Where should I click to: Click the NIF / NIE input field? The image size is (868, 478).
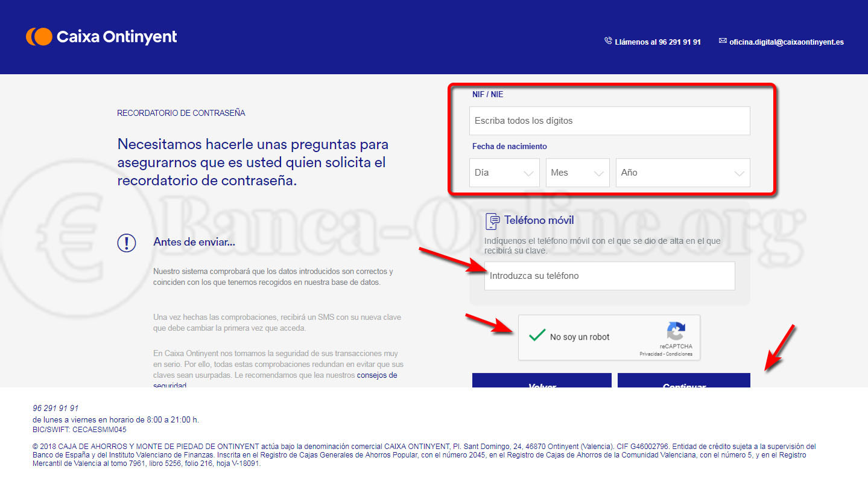(x=610, y=121)
